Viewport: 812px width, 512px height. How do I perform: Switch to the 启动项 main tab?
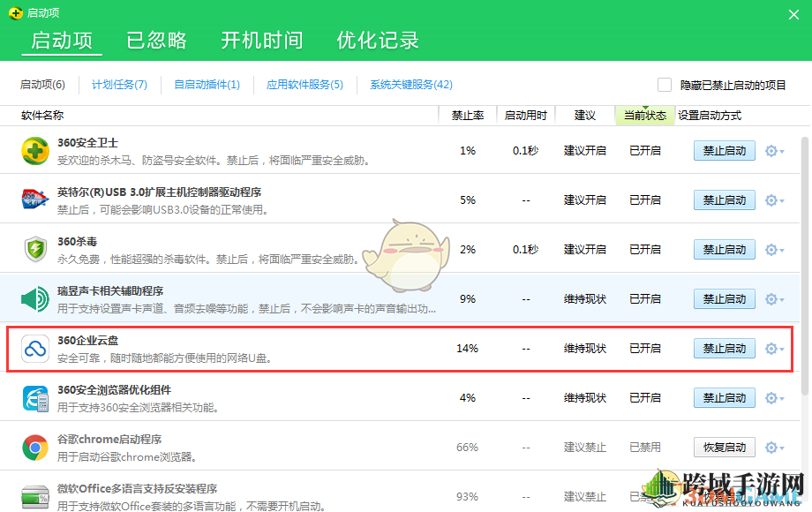point(62,41)
